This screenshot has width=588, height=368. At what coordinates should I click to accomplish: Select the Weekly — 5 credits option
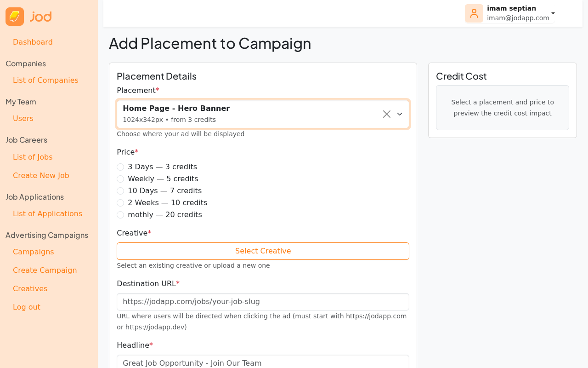tap(120, 179)
